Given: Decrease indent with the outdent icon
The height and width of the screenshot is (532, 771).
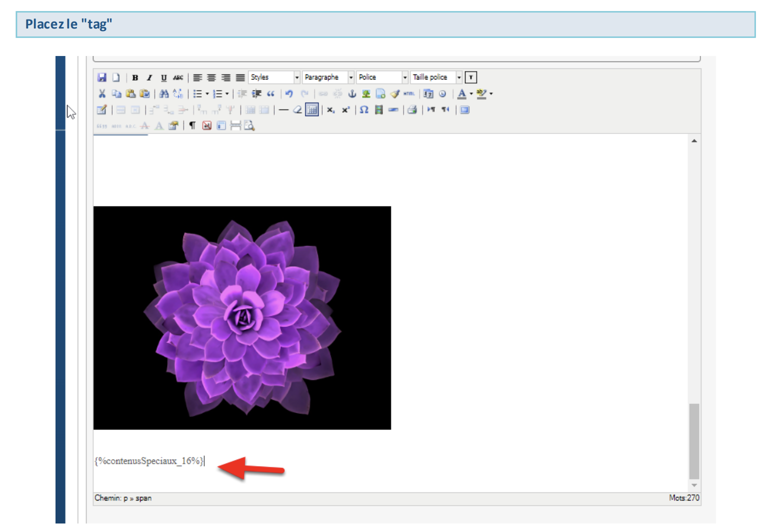Looking at the screenshot, I should (242, 93).
